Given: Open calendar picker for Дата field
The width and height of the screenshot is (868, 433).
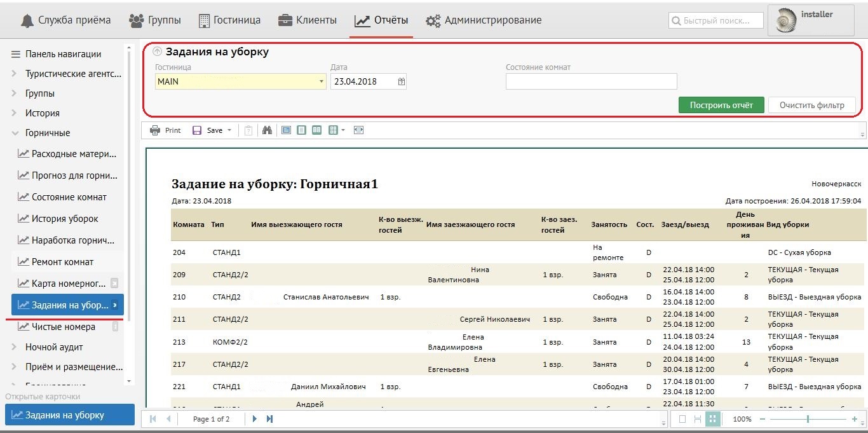Looking at the screenshot, I should 401,81.
